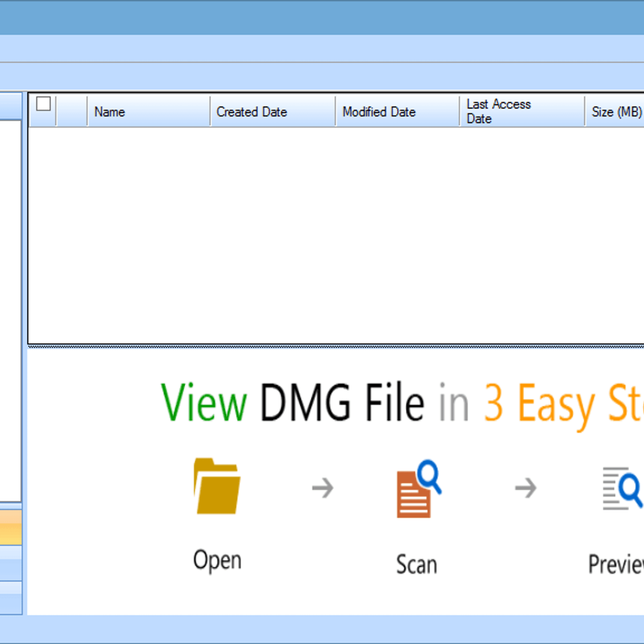644x644 pixels.
Task: Click the arrow between Open and Scan
Action: pos(323,488)
